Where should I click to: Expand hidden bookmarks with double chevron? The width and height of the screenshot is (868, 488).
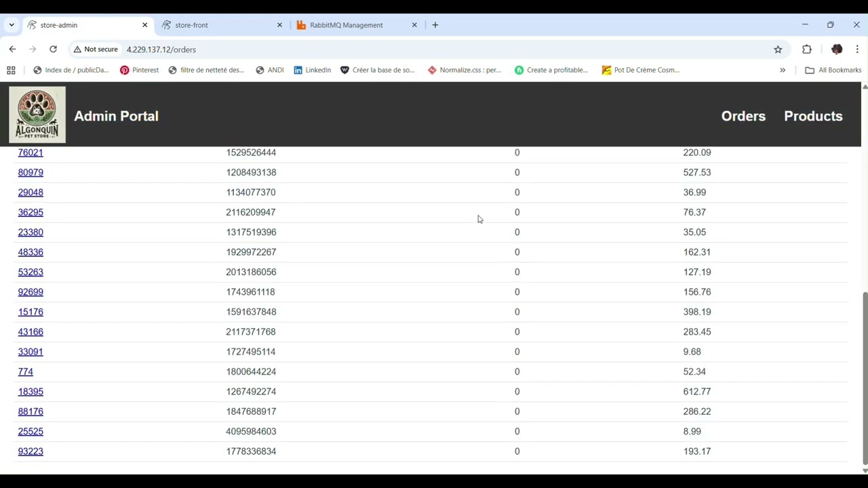[783, 70]
